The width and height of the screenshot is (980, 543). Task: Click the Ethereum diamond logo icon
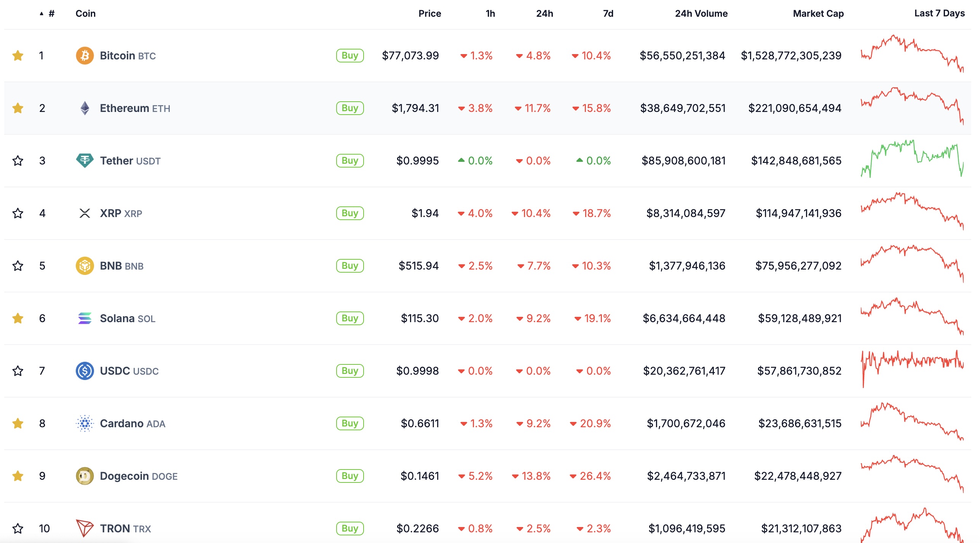click(x=85, y=108)
